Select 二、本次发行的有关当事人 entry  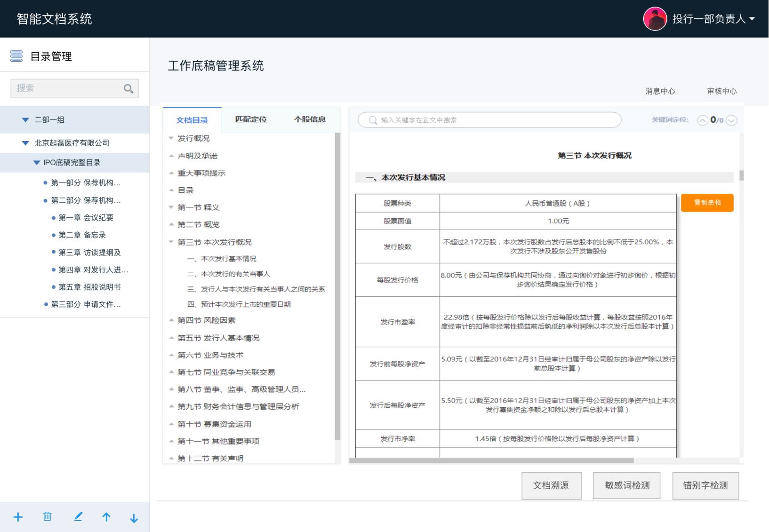pyautogui.click(x=229, y=274)
